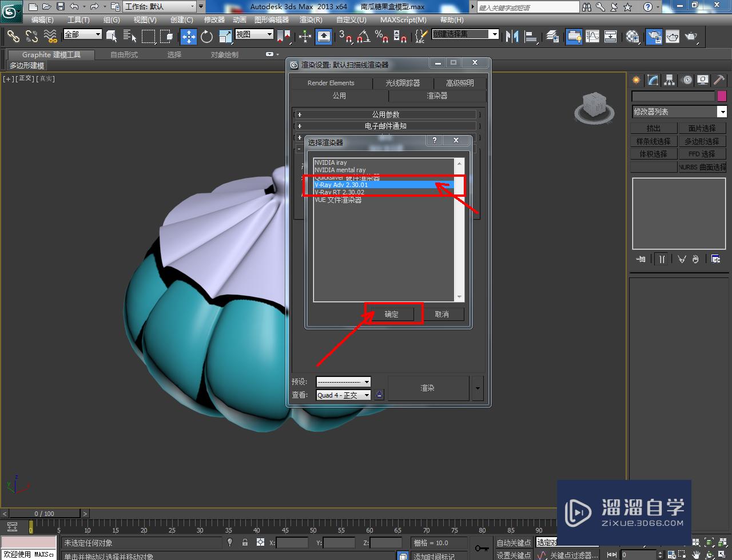Open the Hierarchy command panel tab

(670, 80)
